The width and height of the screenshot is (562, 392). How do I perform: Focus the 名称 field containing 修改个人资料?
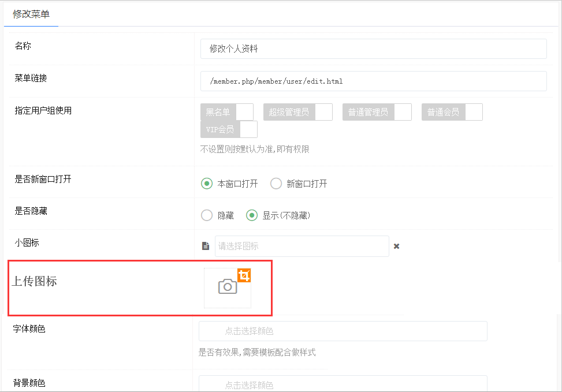pyautogui.click(x=373, y=49)
